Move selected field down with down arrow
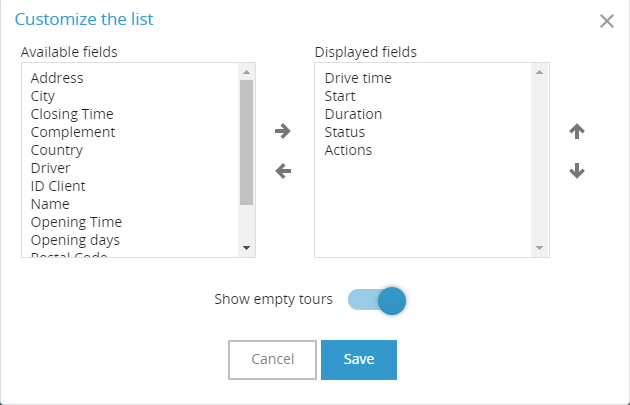 click(577, 171)
